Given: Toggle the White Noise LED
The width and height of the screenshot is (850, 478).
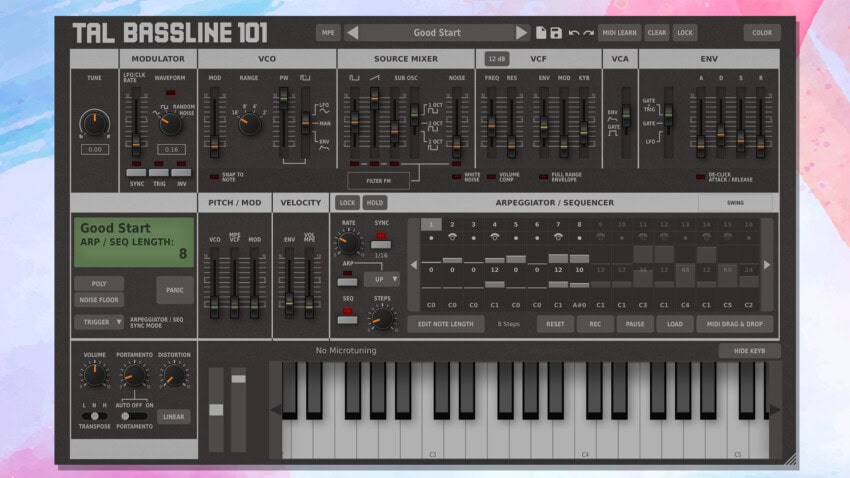Looking at the screenshot, I should (456, 177).
